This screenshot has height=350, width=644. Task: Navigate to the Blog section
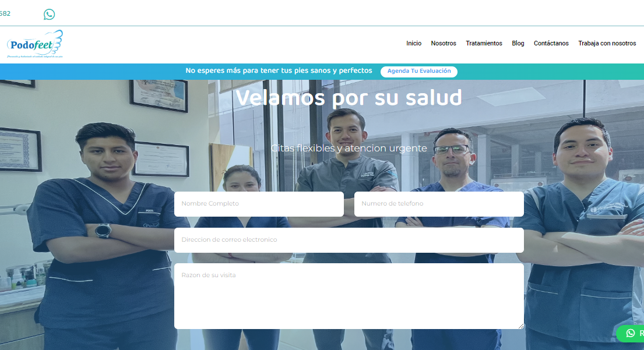click(518, 44)
